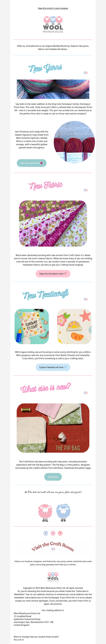Click the blue sheep illustration
Viewport: 106px width, 644px height.
point(63,512)
